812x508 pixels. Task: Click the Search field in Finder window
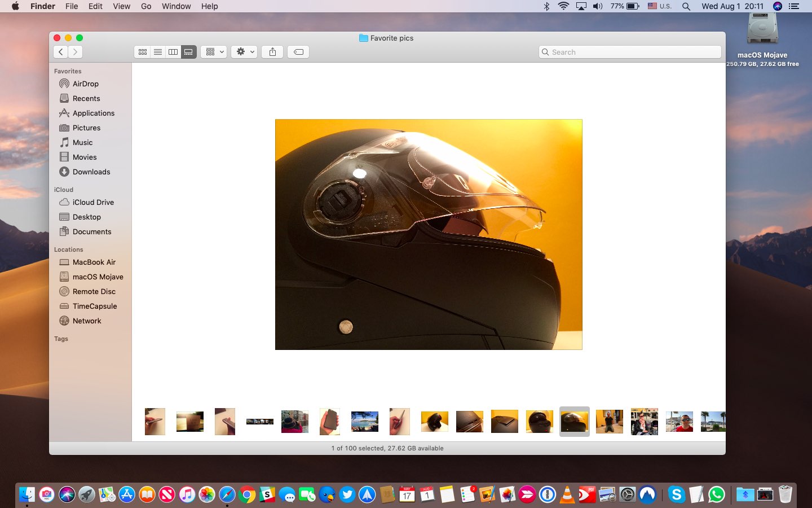tap(630, 52)
